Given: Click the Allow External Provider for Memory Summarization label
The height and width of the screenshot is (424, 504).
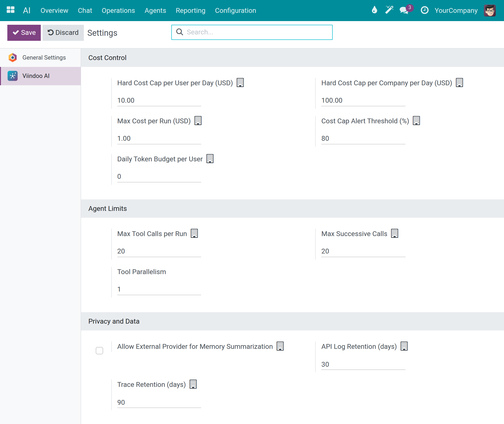Looking at the screenshot, I should coord(195,346).
